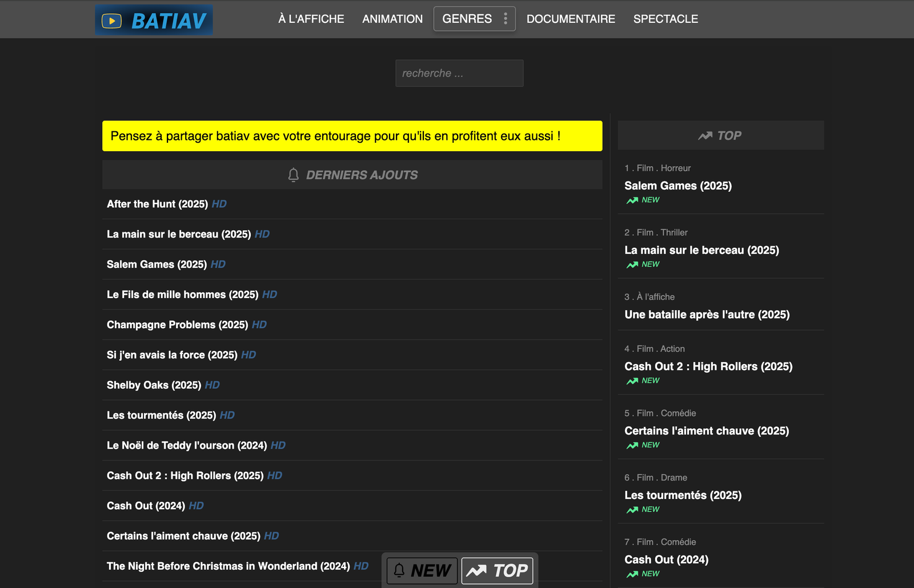This screenshot has height=588, width=914.
Task: Open the GENRES three-dot menu icon
Action: click(506, 19)
